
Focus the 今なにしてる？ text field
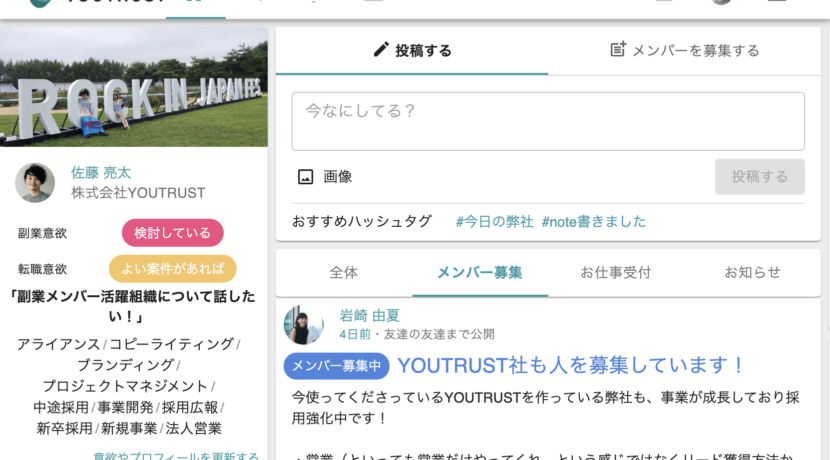pyautogui.click(x=548, y=121)
